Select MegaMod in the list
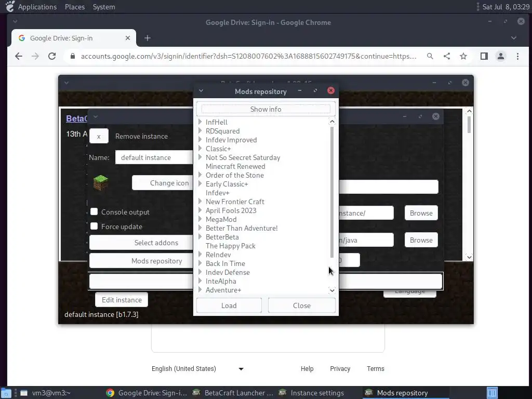 221,219
